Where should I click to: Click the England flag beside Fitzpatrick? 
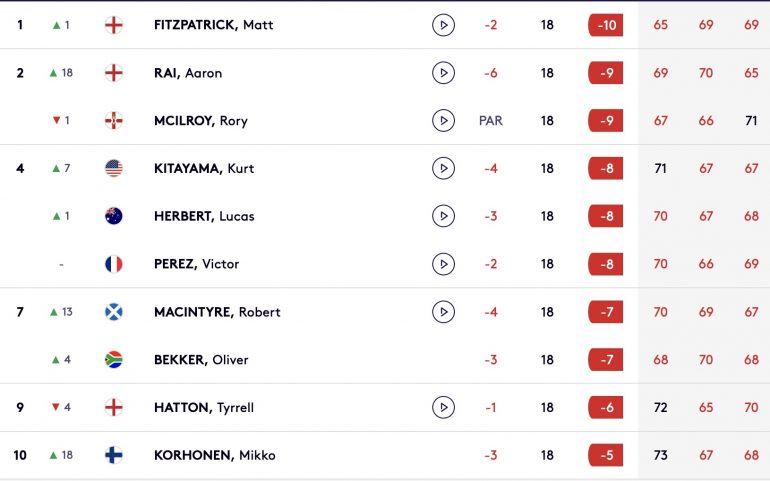(x=113, y=25)
